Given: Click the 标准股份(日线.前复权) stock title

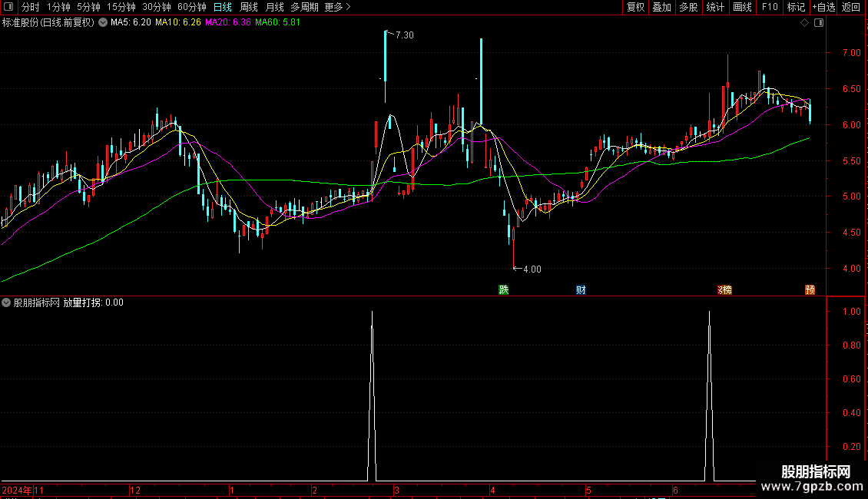Looking at the screenshot, I should coord(48,23).
